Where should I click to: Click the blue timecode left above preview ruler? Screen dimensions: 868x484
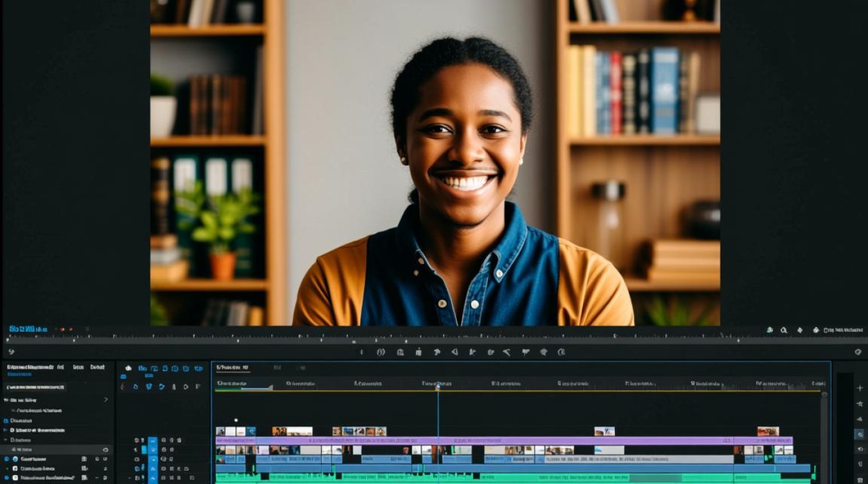tap(28, 329)
